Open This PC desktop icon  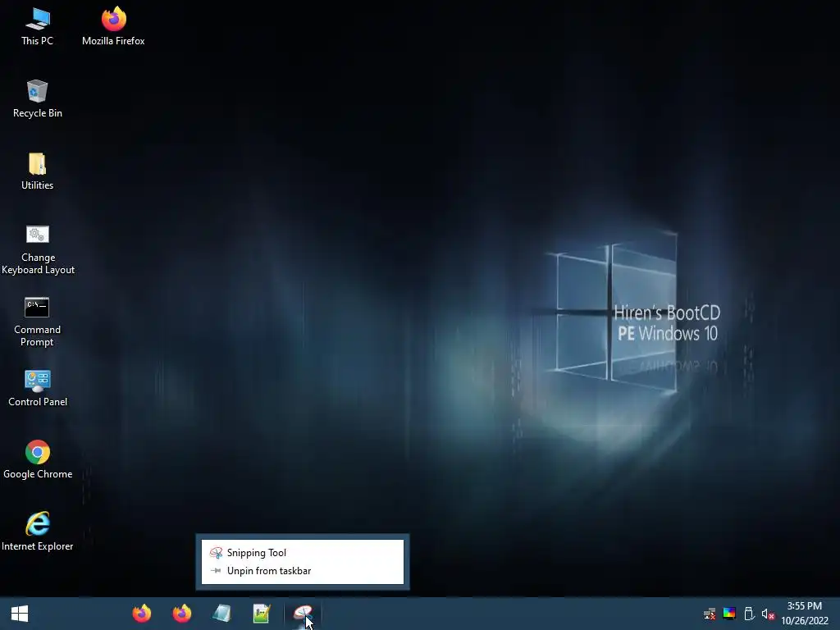tap(37, 26)
